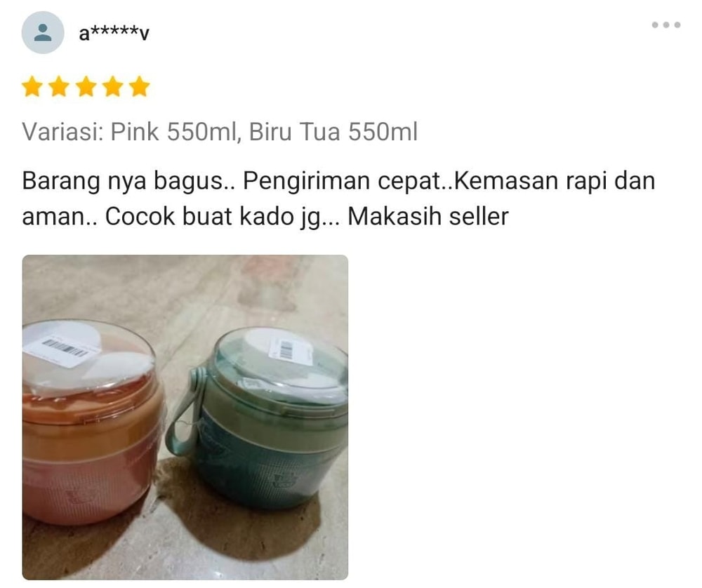Click the pink container in the photo
The width and height of the screenshot is (702, 588).
point(90,425)
